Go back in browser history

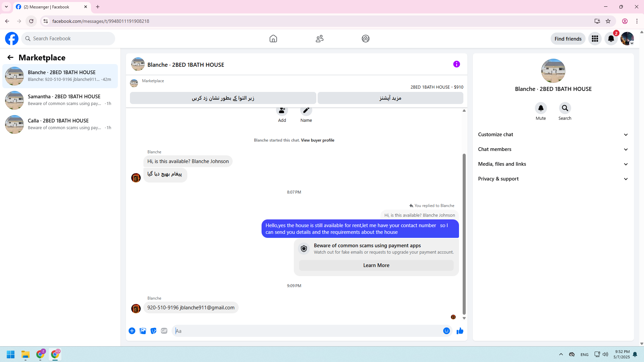[7, 21]
